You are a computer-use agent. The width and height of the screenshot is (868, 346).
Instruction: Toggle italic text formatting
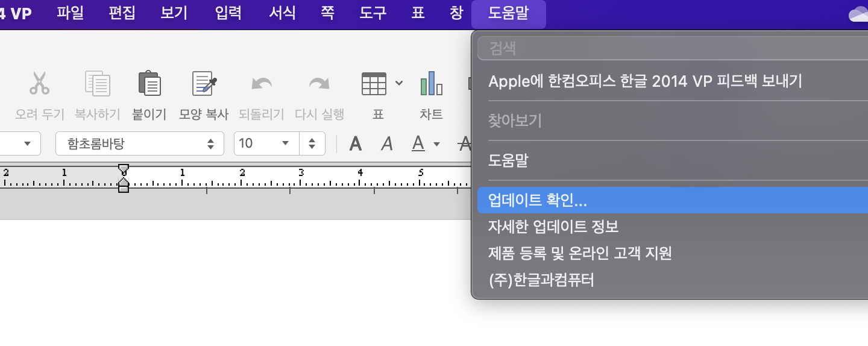point(387,143)
